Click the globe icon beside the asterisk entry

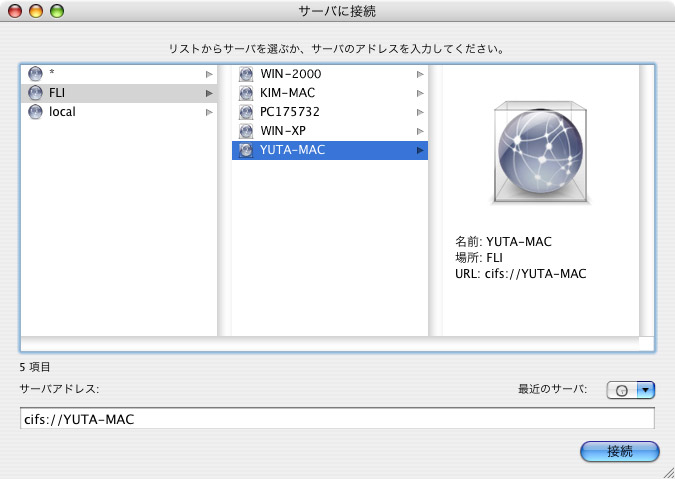(35, 74)
